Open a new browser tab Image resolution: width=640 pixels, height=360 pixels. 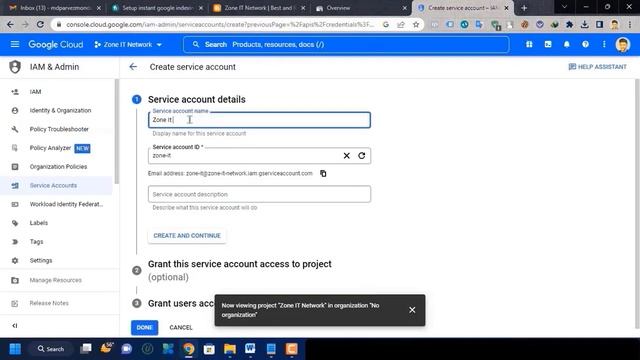point(524,8)
